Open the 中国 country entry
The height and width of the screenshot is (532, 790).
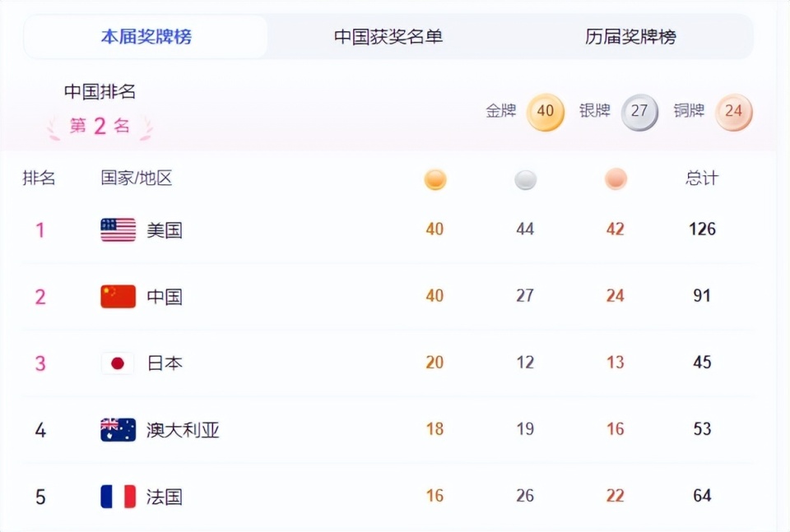point(165,296)
